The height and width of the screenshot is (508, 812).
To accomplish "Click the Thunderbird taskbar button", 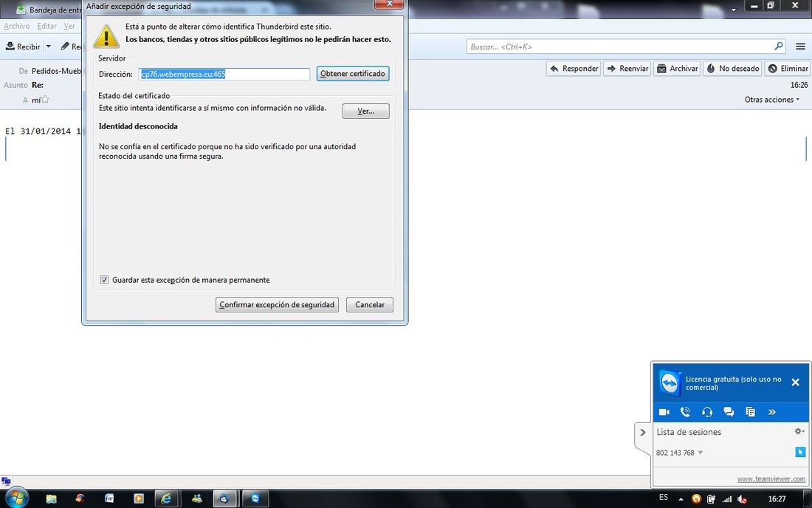I will [x=224, y=498].
